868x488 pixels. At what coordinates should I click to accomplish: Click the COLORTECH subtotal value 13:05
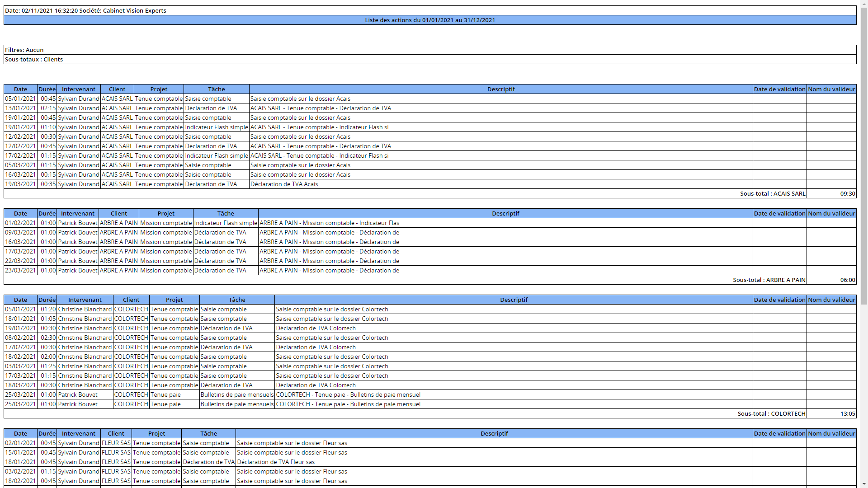coord(847,413)
